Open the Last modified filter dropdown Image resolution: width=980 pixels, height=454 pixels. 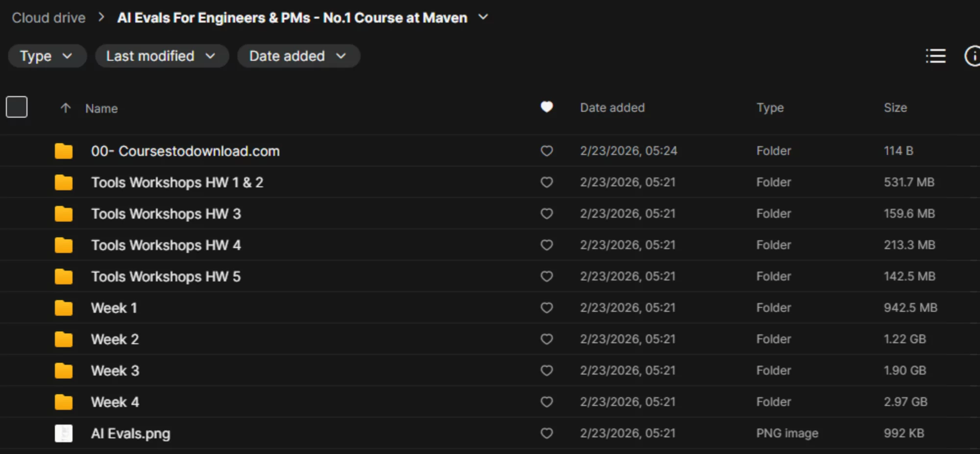click(162, 56)
